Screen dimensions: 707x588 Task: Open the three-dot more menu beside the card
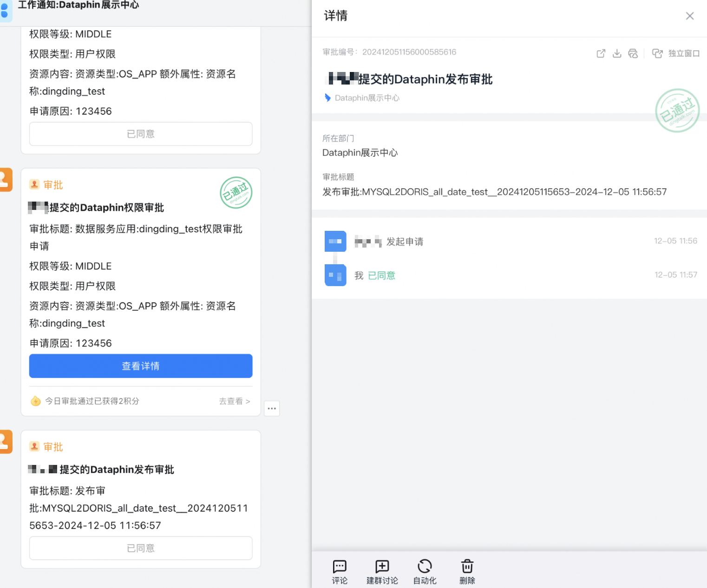click(x=272, y=409)
